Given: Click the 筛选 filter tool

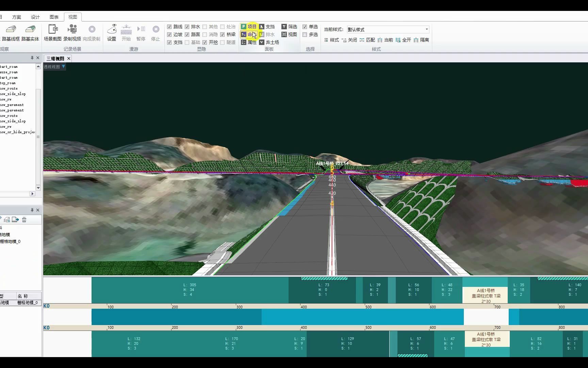Looking at the screenshot, I should point(290,26).
